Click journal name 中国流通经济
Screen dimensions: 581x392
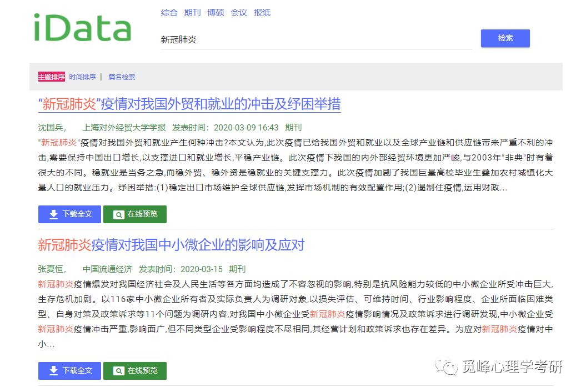coord(107,269)
